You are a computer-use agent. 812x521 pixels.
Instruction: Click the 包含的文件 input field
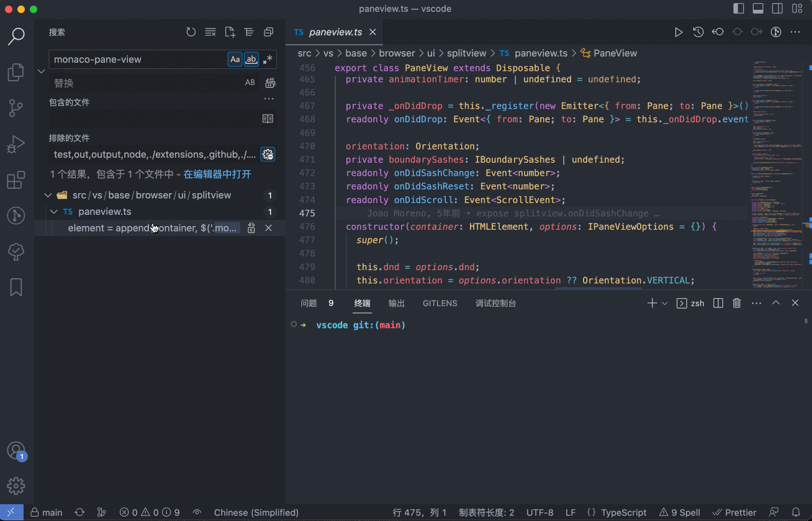tap(155, 119)
